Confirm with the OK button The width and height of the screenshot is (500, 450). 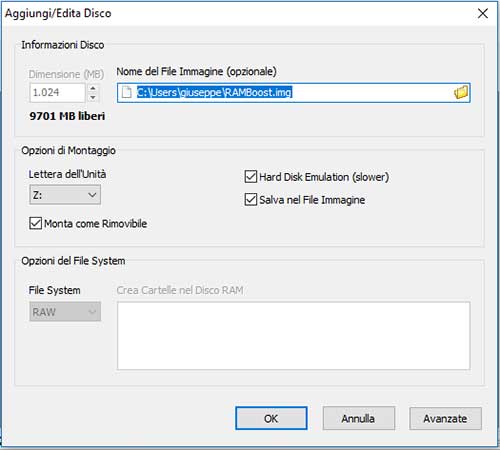click(x=271, y=418)
